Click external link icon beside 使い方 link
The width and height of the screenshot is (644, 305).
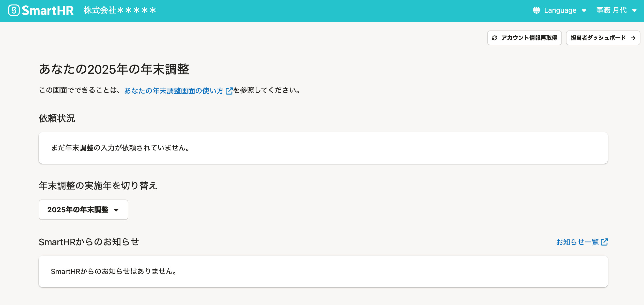point(229,91)
